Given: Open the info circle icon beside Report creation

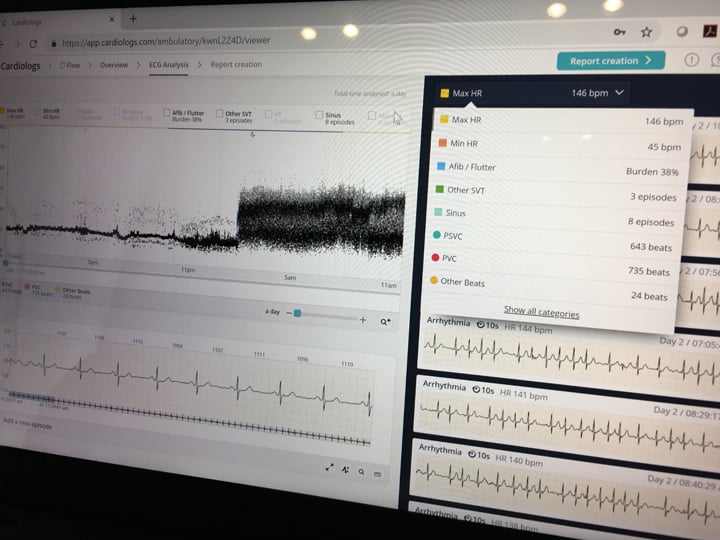Looking at the screenshot, I should tap(692, 60).
